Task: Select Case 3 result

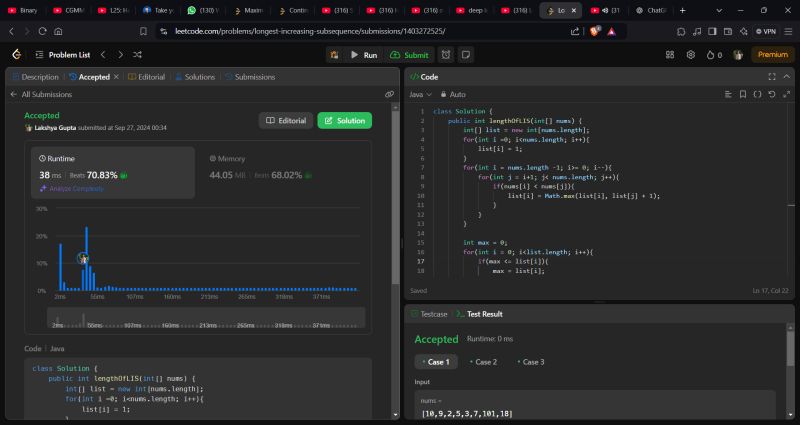Action: click(531, 362)
